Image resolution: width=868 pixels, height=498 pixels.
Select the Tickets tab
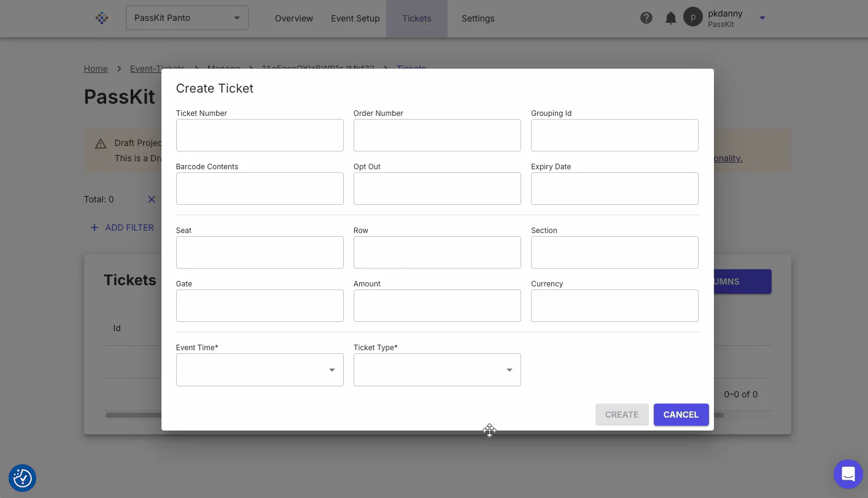(x=417, y=18)
